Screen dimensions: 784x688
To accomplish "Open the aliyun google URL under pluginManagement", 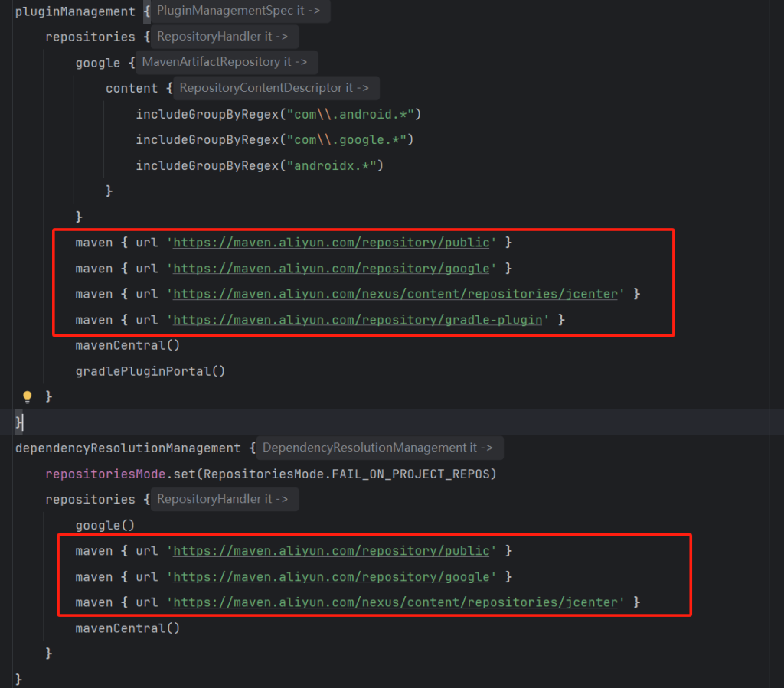I will click(332, 269).
